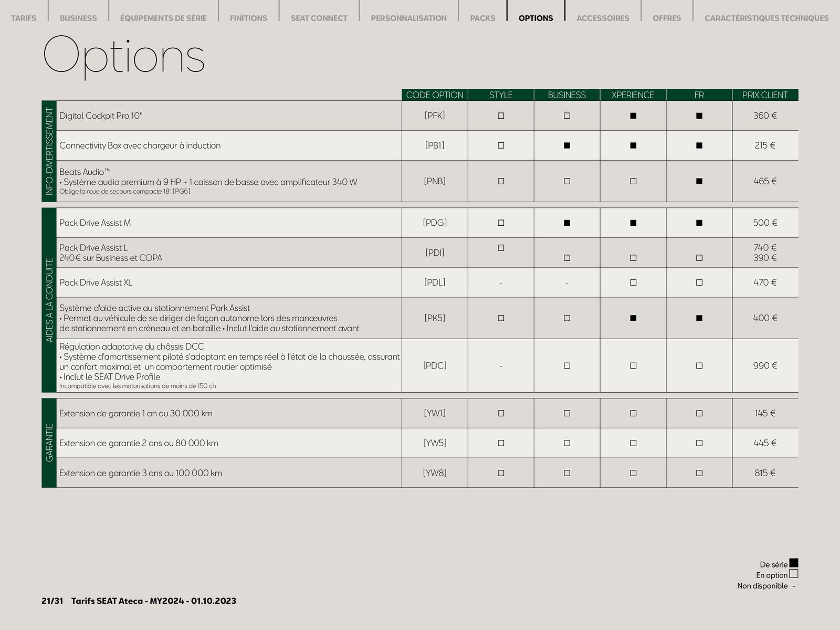Click YW1 warranty Style option box
The height and width of the screenshot is (630, 840).
point(501,413)
